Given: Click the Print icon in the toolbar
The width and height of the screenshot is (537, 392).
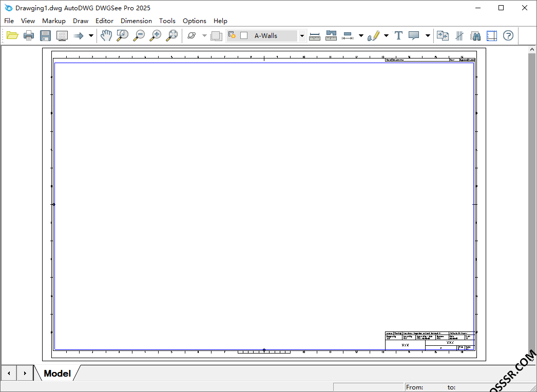Looking at the screenshot, I should tap(29, 35).
